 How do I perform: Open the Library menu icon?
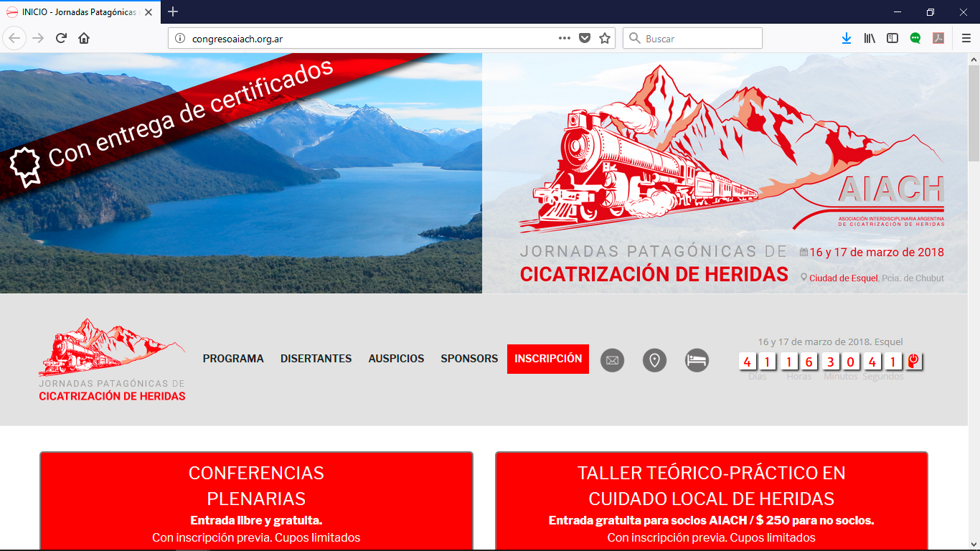[870, 38]
